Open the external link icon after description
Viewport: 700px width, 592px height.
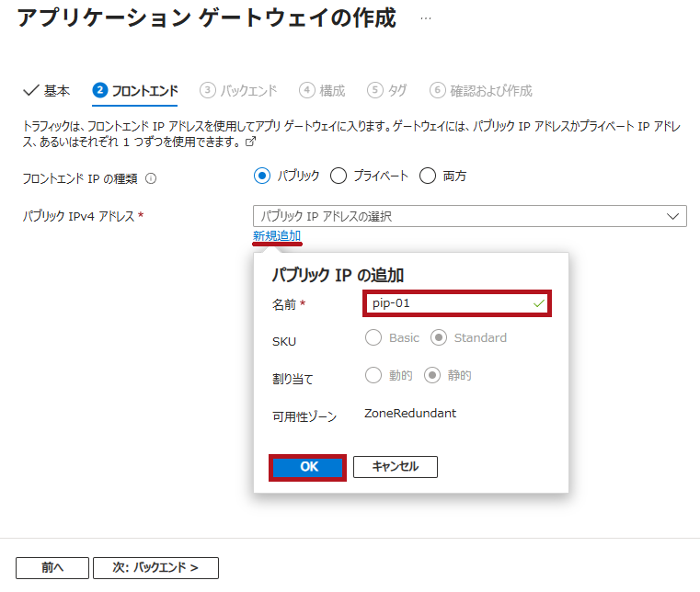(249, 143)
